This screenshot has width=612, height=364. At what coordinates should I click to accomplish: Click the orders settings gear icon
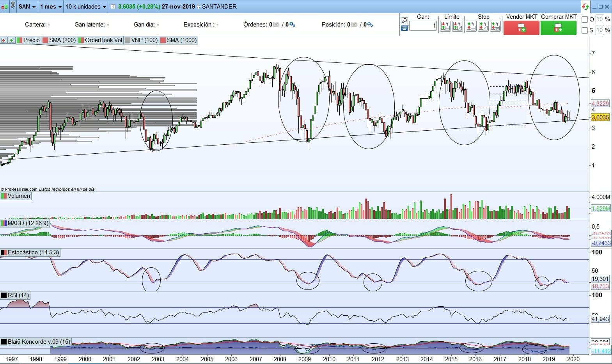[293, 25]
